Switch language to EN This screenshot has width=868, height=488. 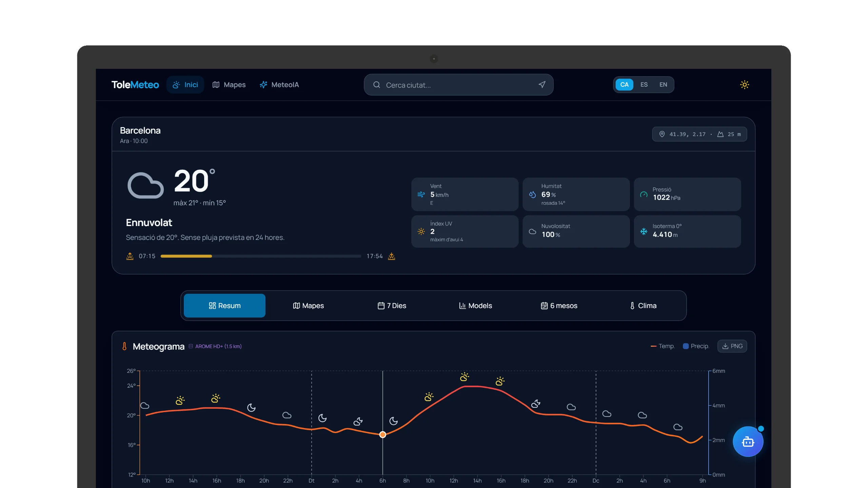point(663,85)
